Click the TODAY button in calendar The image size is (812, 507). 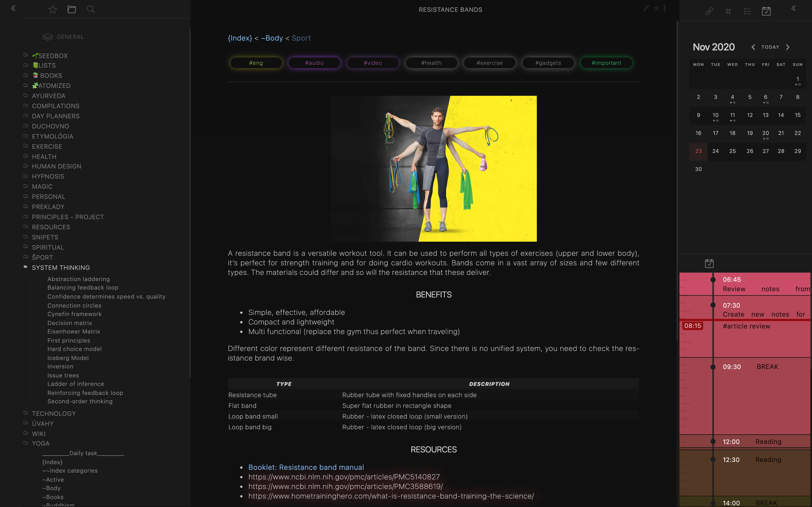coord(770,47)
